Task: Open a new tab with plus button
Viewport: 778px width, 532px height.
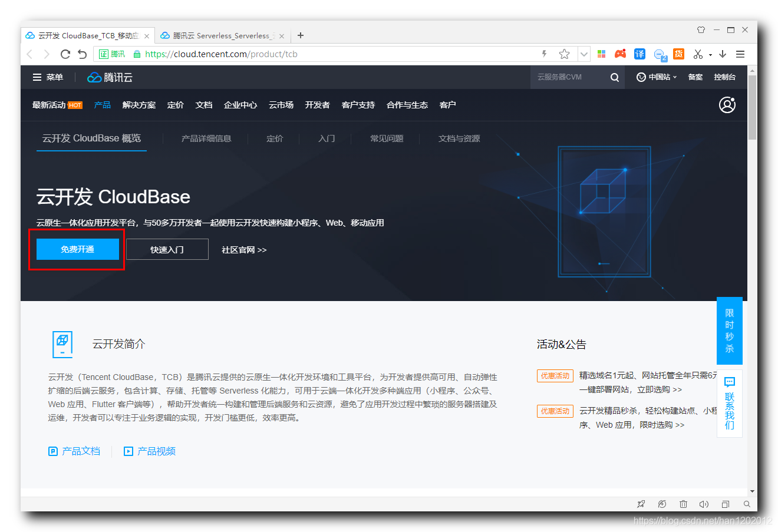Action: point(301,35)
